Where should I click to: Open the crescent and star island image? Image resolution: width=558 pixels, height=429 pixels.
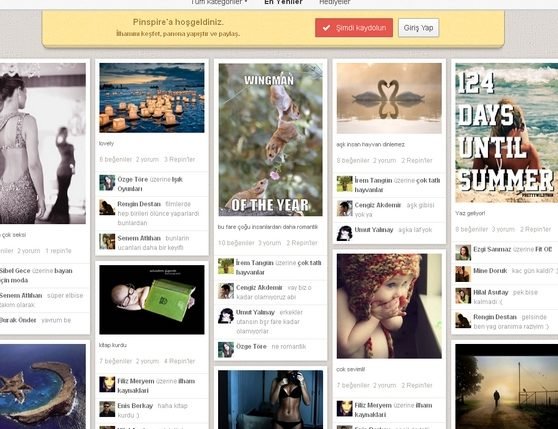[43, 386]
